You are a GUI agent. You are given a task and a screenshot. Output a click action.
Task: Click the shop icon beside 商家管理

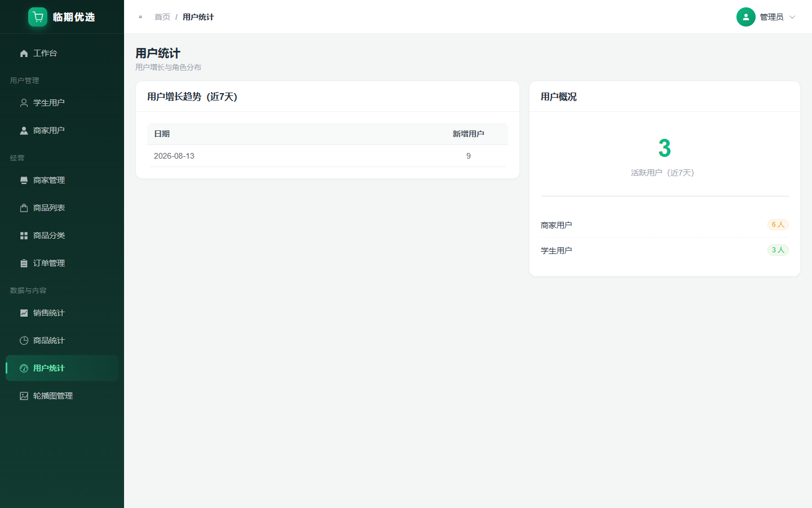point(24,180)
